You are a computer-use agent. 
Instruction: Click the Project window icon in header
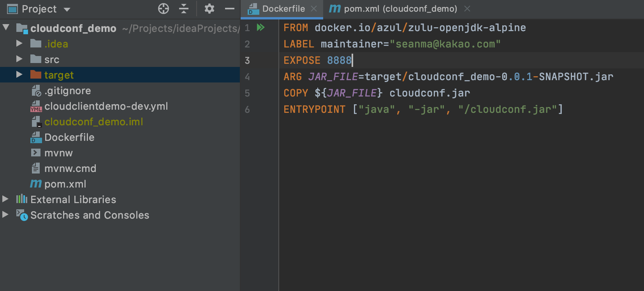coord(13,9)
